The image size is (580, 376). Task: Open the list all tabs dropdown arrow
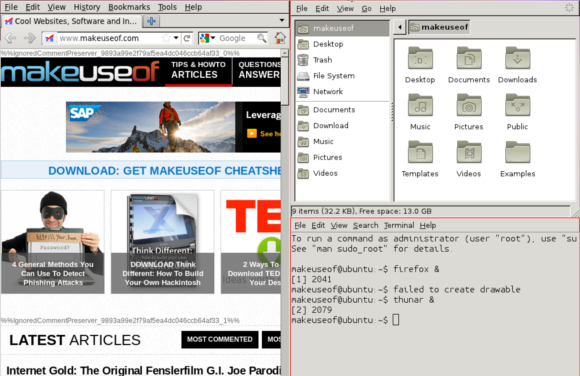281,20
